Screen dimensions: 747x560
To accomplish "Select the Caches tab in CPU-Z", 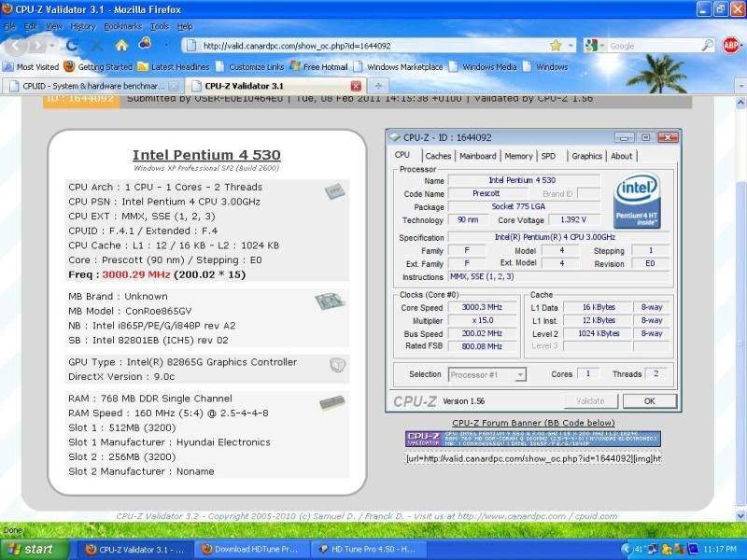I will click(438, 156).
